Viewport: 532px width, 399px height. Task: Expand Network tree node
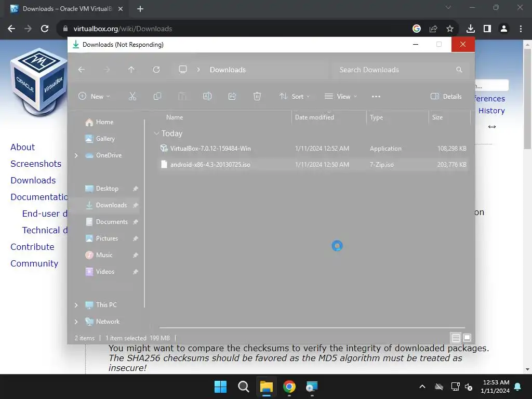point(76,322)
